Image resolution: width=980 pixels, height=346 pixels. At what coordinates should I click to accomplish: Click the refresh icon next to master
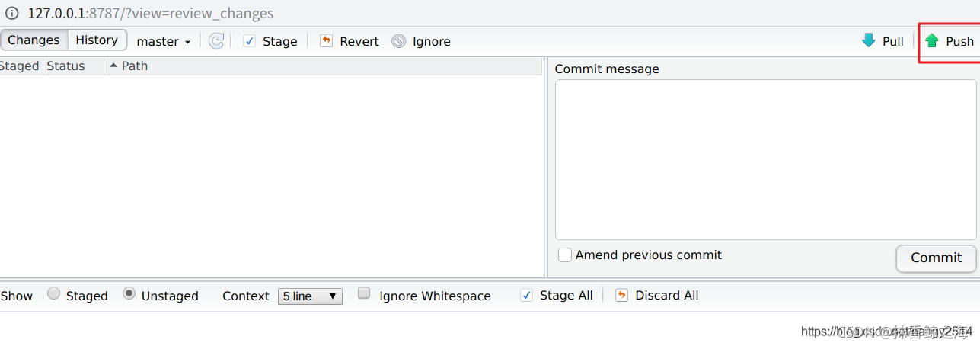(x=216, y=41)
